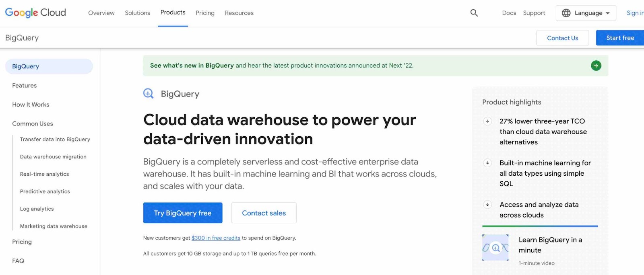The width and height of the screenshot is (644, 275).
Task: Expand Built-in machine learning highlight arrow
Action: pyautogui.click(x=487, y=163)
